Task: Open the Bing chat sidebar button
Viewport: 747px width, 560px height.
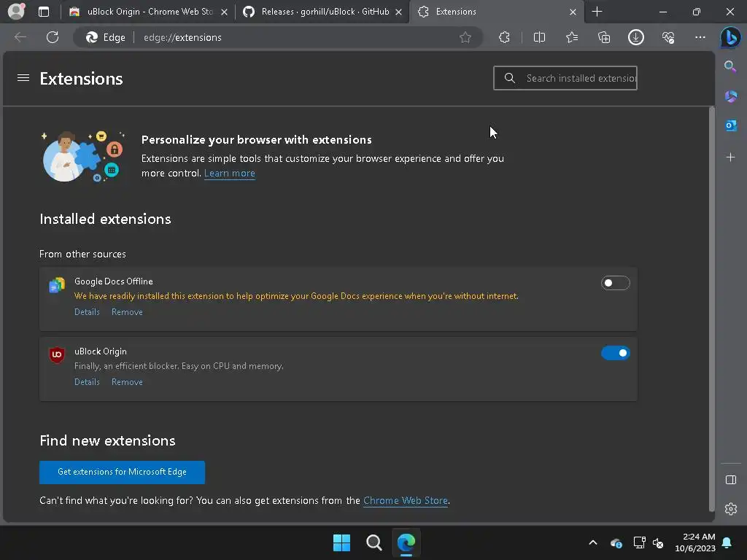Action: (730, 38)
